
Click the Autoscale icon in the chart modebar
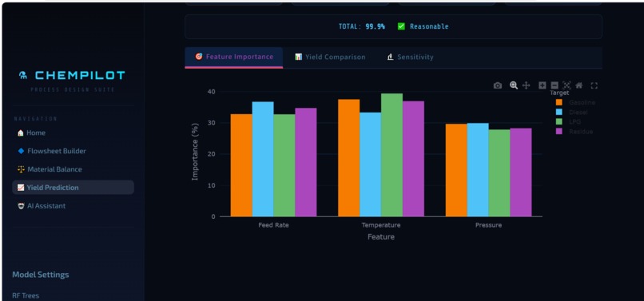(x=566, y=85)
